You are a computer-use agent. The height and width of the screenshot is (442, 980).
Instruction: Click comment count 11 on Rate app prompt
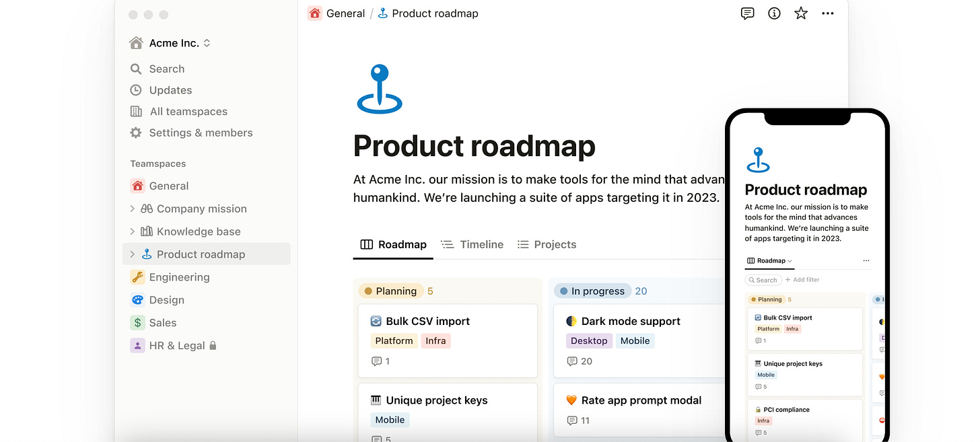coord(579,420)
